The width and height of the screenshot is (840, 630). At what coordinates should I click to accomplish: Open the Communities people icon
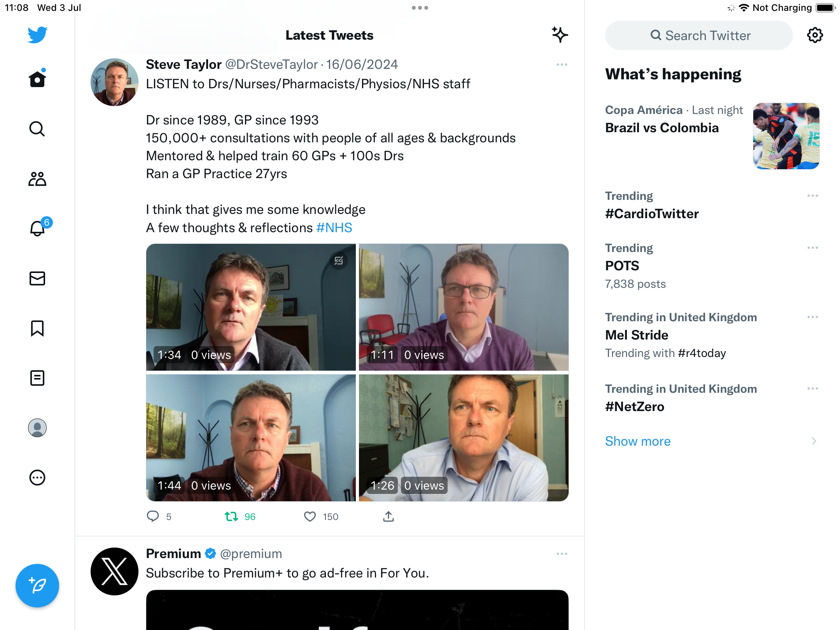click(x=37, y=179)
